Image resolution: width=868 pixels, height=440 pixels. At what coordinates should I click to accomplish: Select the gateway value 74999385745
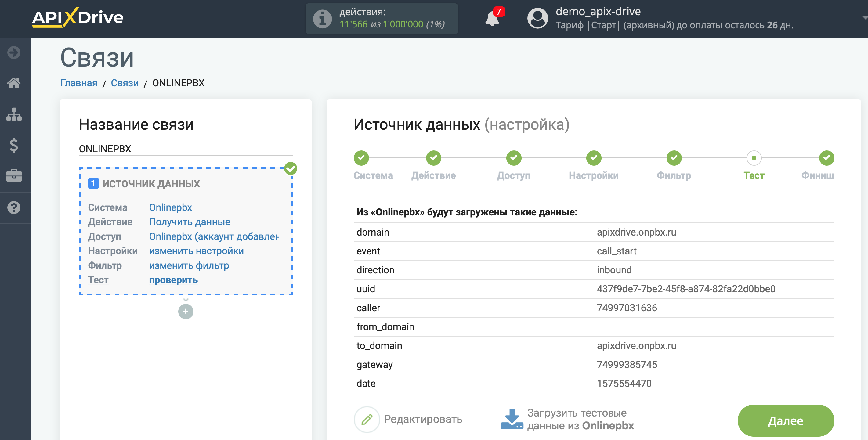click(627, 365)
